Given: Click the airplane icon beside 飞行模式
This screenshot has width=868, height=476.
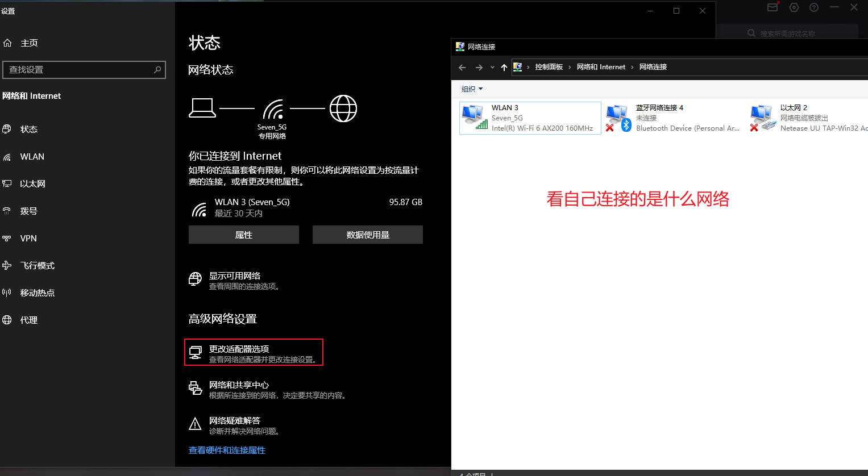Looking at the screenshot, I should [7, 265].
